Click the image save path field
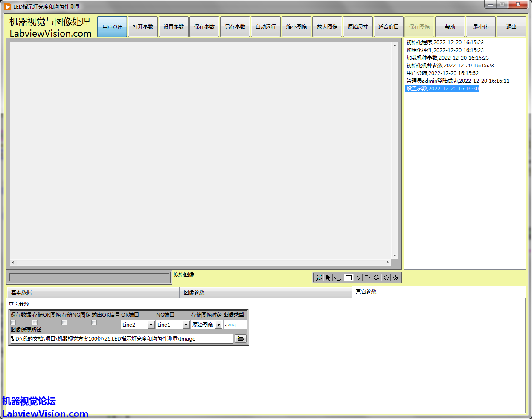The image size is (532, 419). (124, 339)
